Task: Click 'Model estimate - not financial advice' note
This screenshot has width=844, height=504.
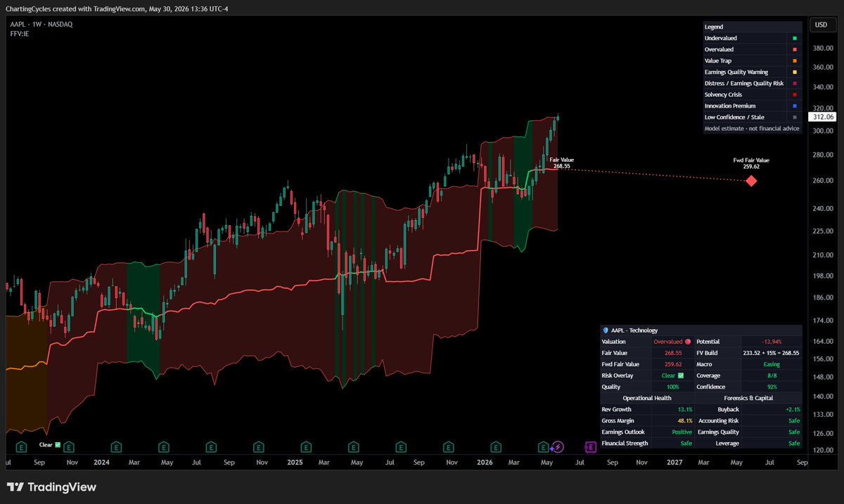Action: [x=752, y=129]
